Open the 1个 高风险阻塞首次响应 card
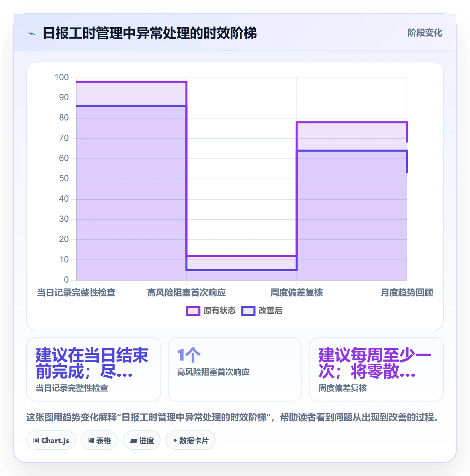The image size is (470, 476). point(235,369)
